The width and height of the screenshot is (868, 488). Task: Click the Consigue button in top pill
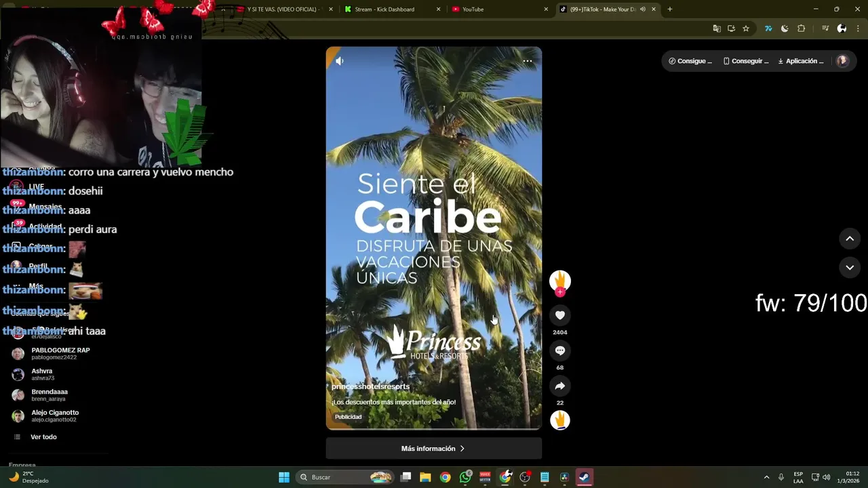[690, 61]
